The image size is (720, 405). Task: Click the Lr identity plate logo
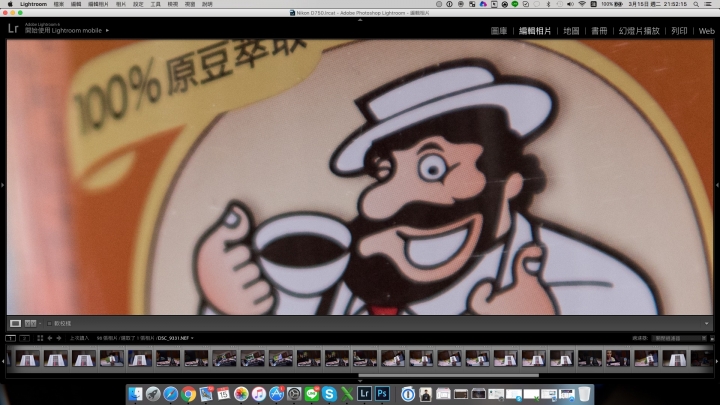13,28
